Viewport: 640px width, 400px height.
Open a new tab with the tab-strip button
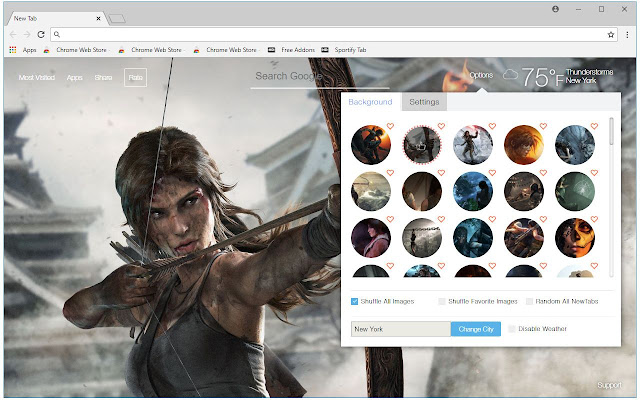(x=117, y=19)
